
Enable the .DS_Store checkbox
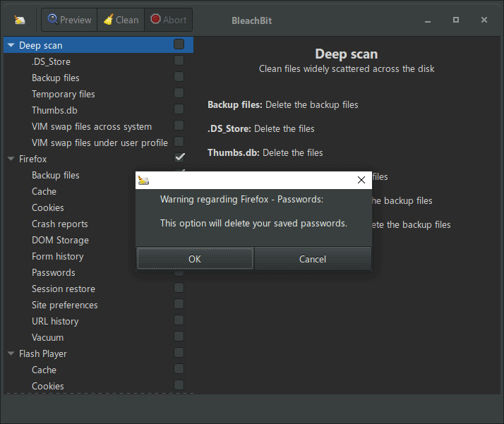tap(179, 61)
